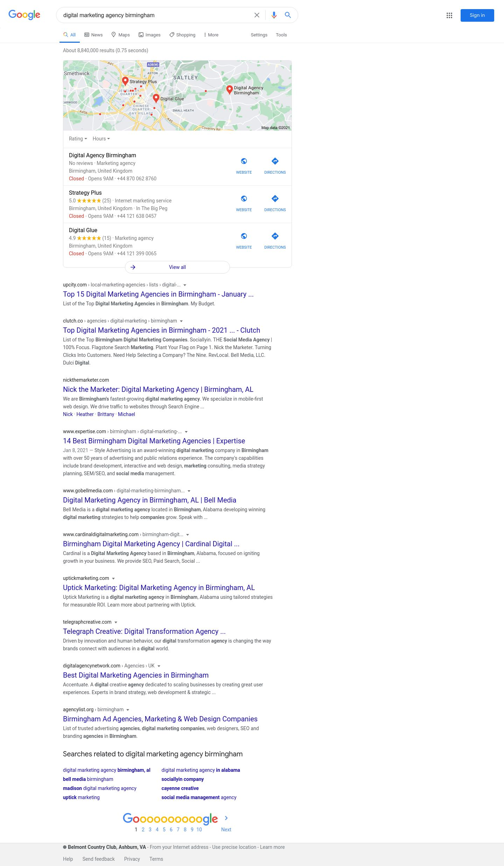The height and width of the screenshot is (866, 504).
Task: Click the Brittany sitelink under Nick the Marketer
Action: pyautogui.click(x=106, y=414)
